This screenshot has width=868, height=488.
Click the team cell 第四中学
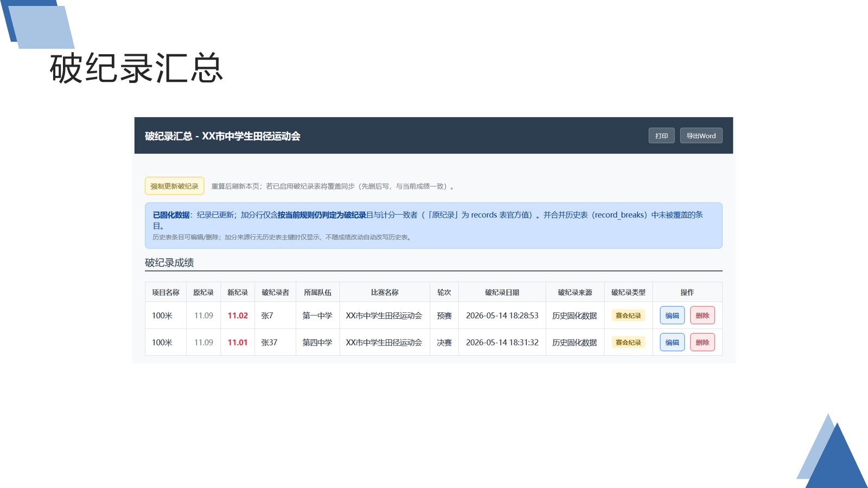[x=317, y=343]
